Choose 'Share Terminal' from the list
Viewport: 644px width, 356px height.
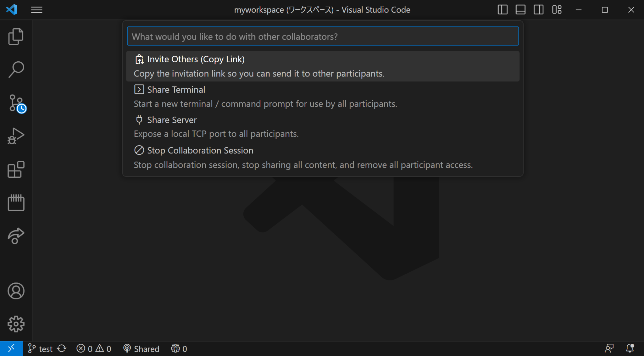322,96
